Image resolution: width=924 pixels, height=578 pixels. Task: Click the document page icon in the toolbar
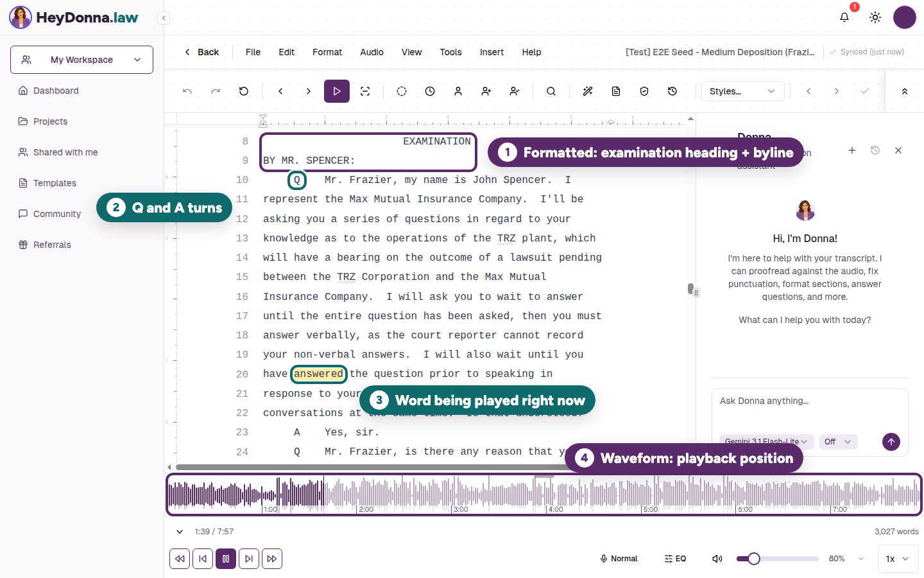(x=616, y=91)
